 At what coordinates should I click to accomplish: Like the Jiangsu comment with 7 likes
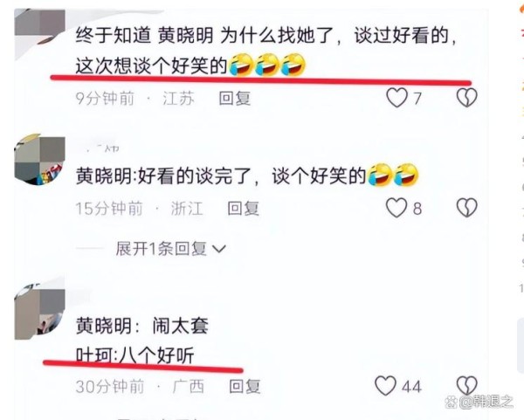(397, 98)
